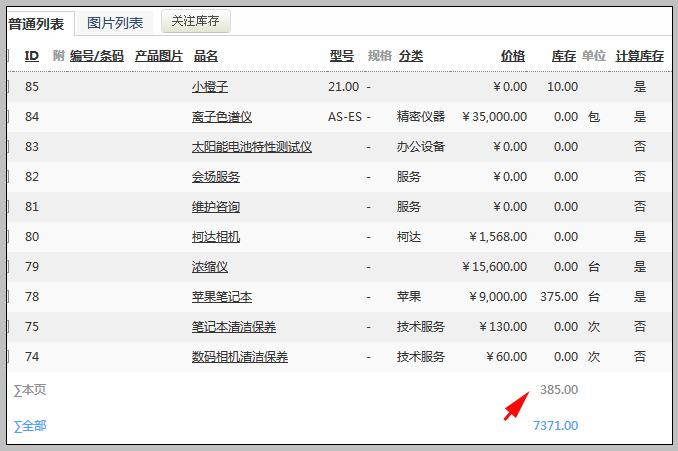The height and width of the screenshot is (451, 678).
Task: Open the product 数码相机清洁保养
Action: (x=240, y=357)
